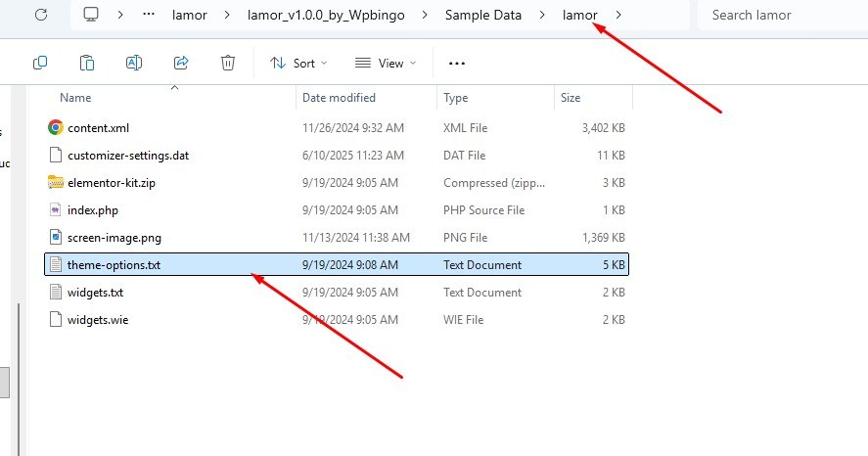The width and height of the screenshot is (868, 456).
Task: Select the elementor-kit.zip compressed file
Action: pos(110,183)
